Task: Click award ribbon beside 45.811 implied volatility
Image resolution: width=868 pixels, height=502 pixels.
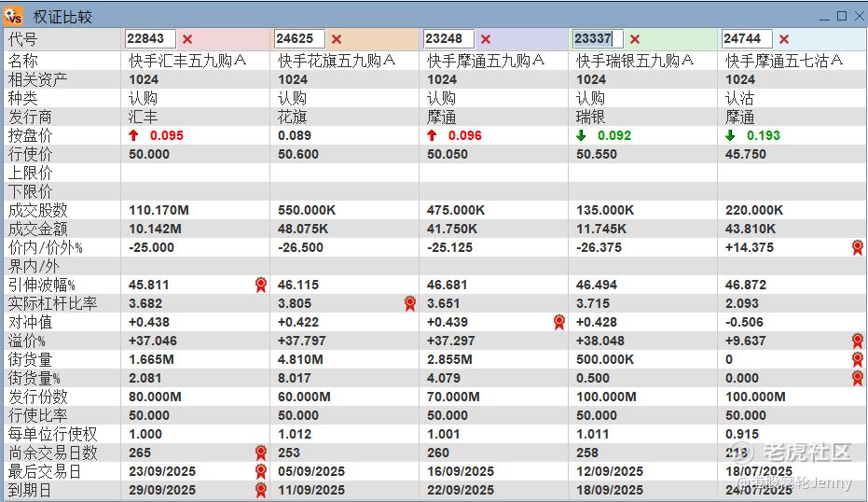Action: 261,285
